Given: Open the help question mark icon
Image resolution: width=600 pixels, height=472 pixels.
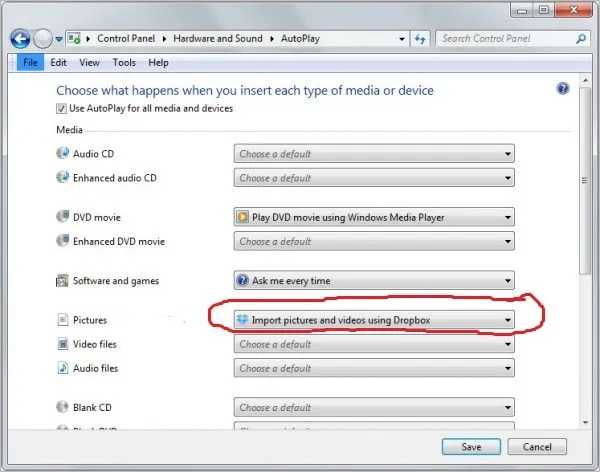Looking at the screenshot, I should click(x=562, y=89).
